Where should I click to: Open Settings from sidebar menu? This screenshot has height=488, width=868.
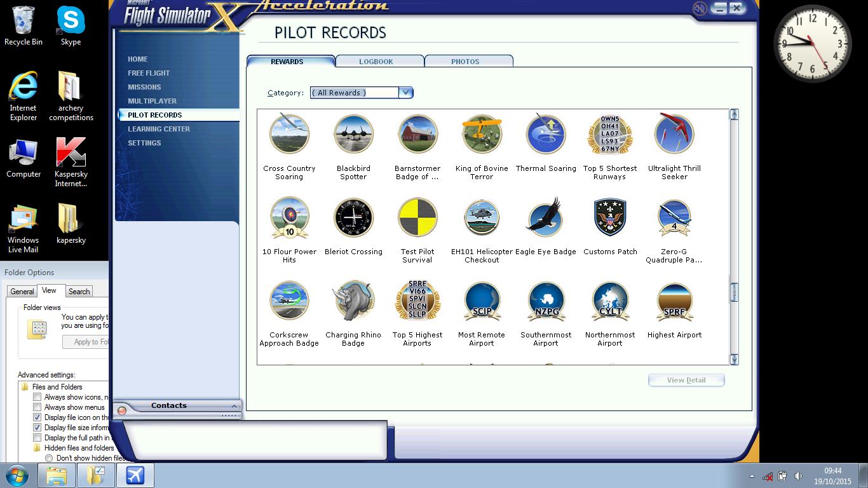tap(144, 143)
